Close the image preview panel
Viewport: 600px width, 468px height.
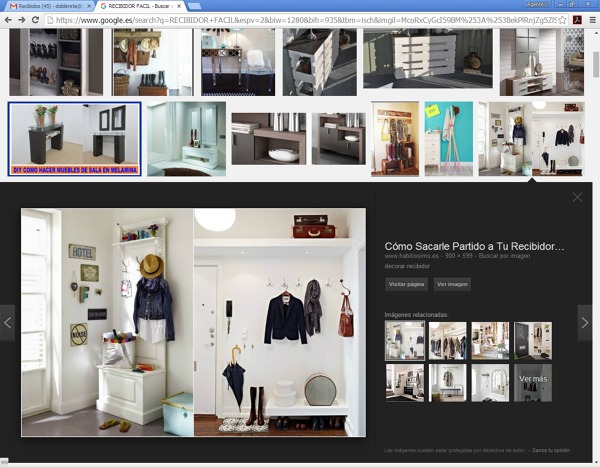click(577, 197)
